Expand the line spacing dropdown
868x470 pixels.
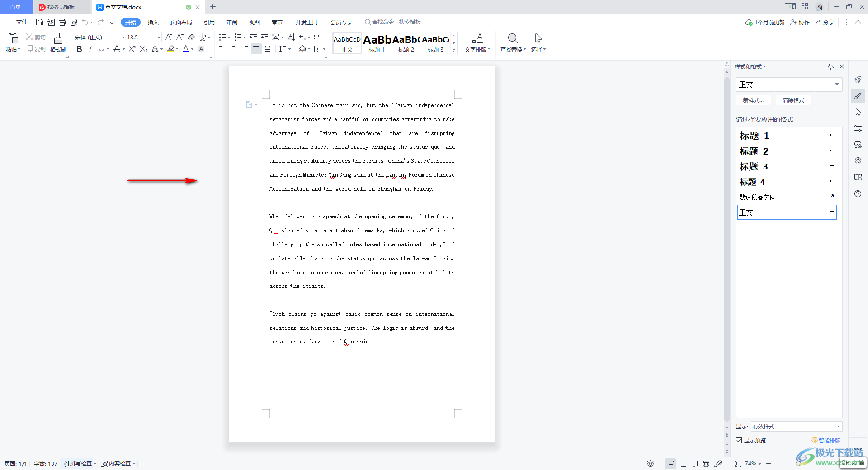click(289, 49)
